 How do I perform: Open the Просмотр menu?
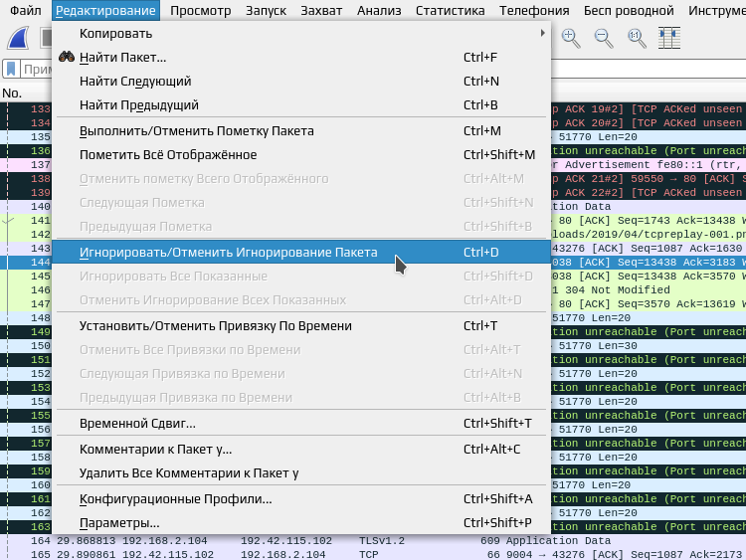point(200,11)
